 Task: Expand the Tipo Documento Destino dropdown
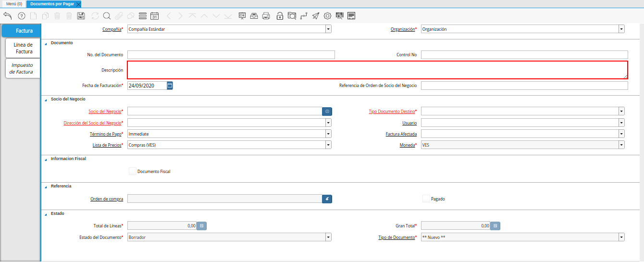(x=621, y=112)
